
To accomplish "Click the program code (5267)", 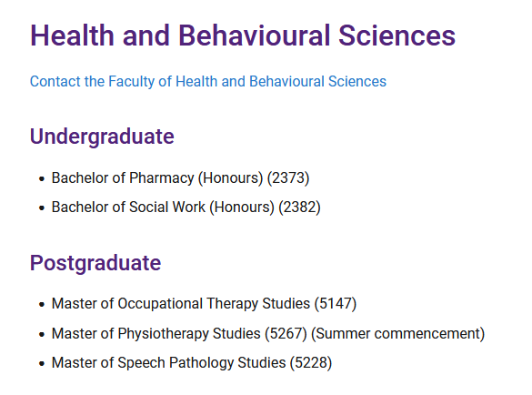I will [286, 334].
